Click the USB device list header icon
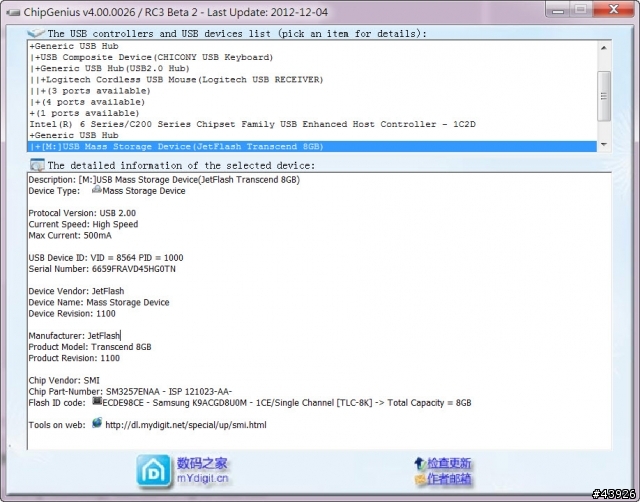 36,33
